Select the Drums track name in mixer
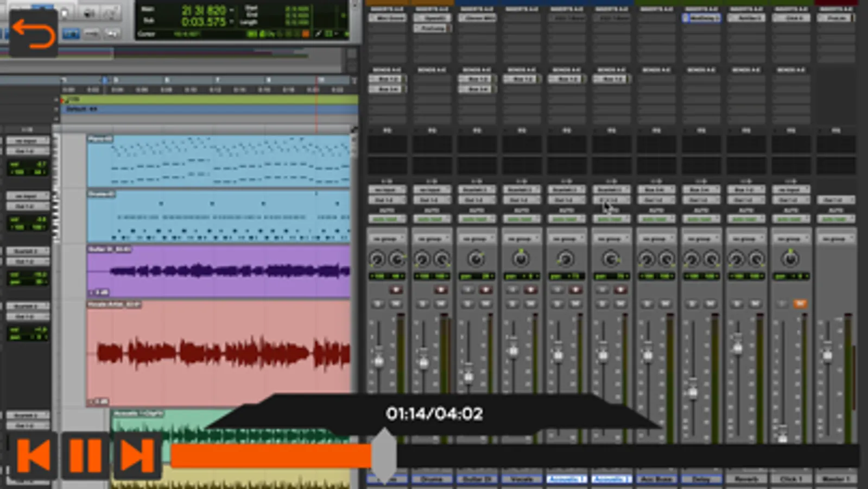868x489 pixels. pos(432,479)
